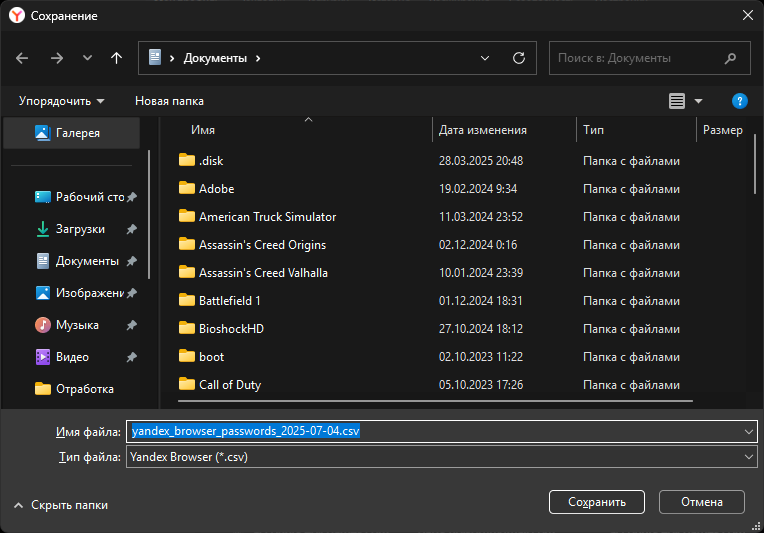Select Assassin's Creed Origins folder
Image resolution: width=764 pixels, height=533 pixels.
coord(262,245)
